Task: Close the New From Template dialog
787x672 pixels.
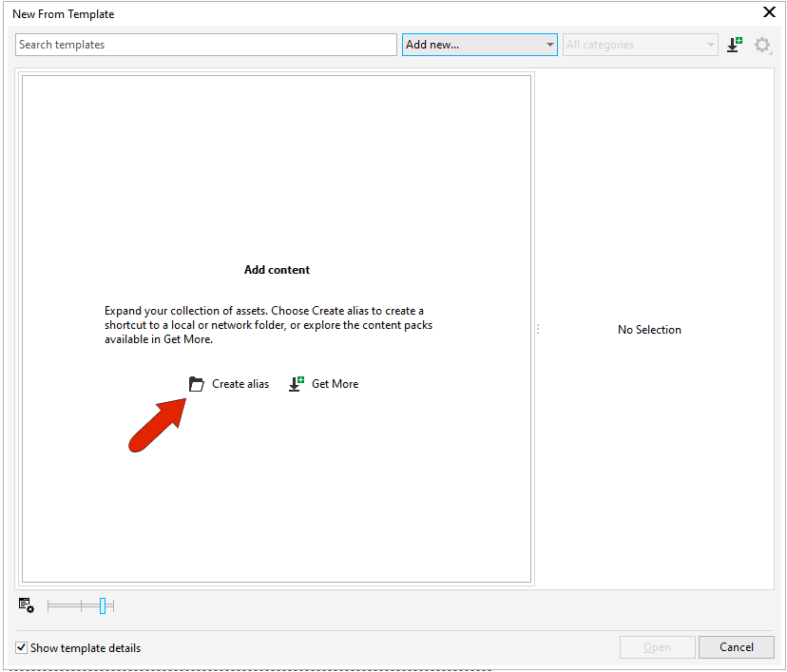Action: click(x=769, y=12)
